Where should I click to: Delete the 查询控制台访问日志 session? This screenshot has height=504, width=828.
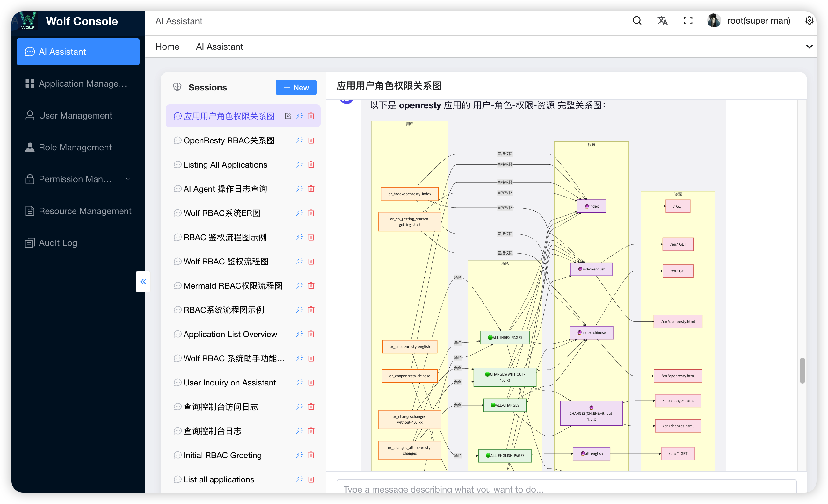pyautogui.click(x=311, y=407)
